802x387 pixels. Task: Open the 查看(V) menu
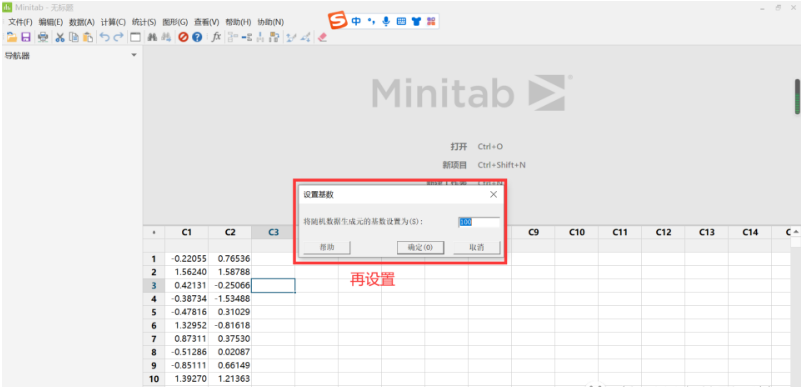tap(206, 22)
